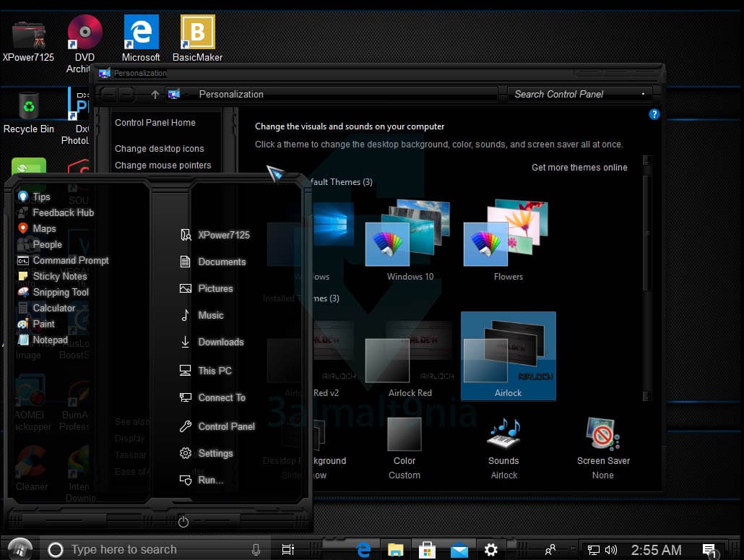Click the power button in Start menu
The width and height of the screenshot is (744, 560).
183,522
